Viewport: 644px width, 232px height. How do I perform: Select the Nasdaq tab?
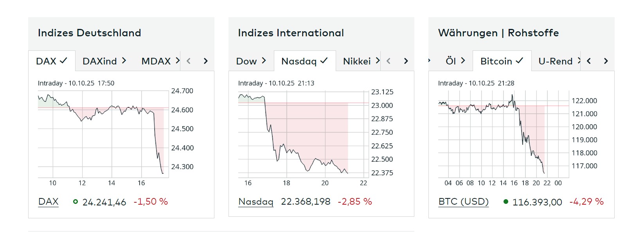(304, 61)
